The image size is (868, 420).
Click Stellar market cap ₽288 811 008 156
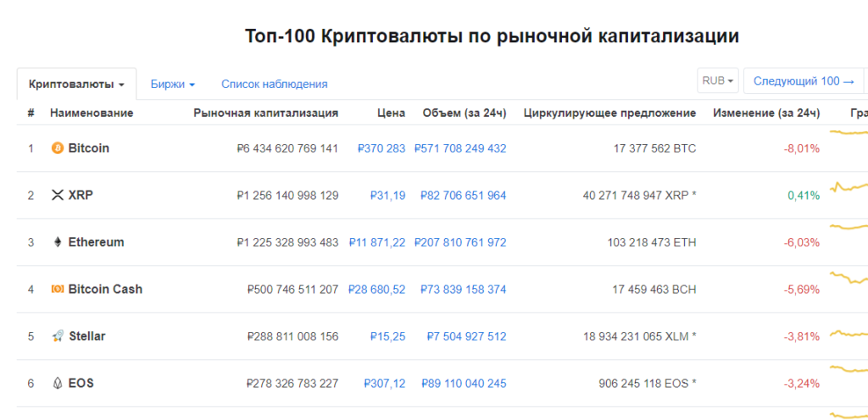click(292, 336)
